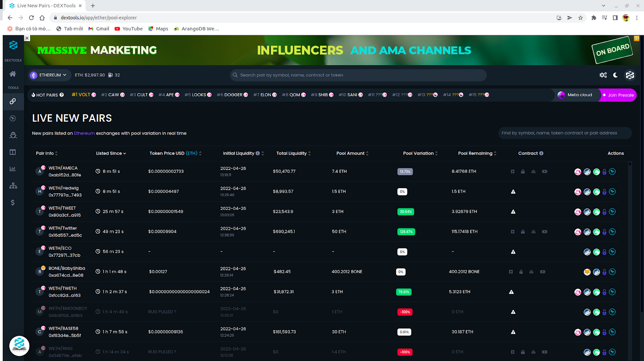Open the telescope explorer icon for WETH/ECO
This screenshot has height=361, width=644.
click(x=612, y=252)
